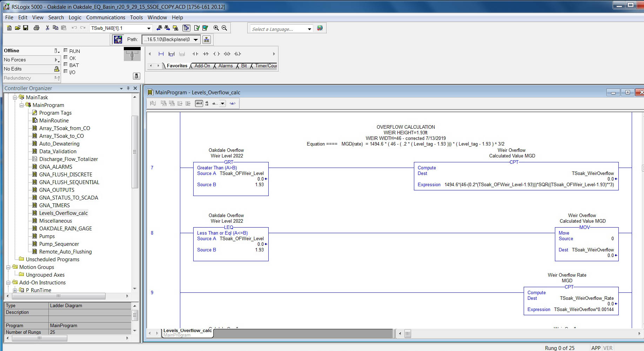Click the Find Next binoculars icon

tap(167, 28)
